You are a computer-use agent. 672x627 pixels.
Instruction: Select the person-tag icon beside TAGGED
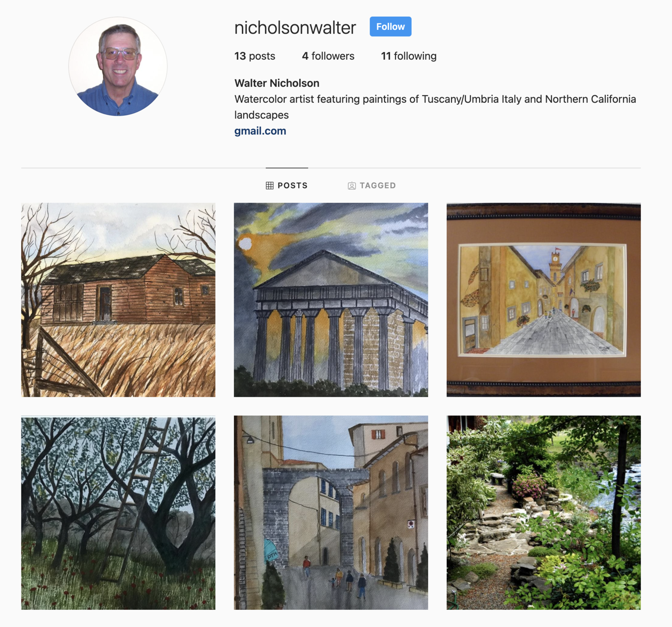pyautogui.click(x=352, y=186)
